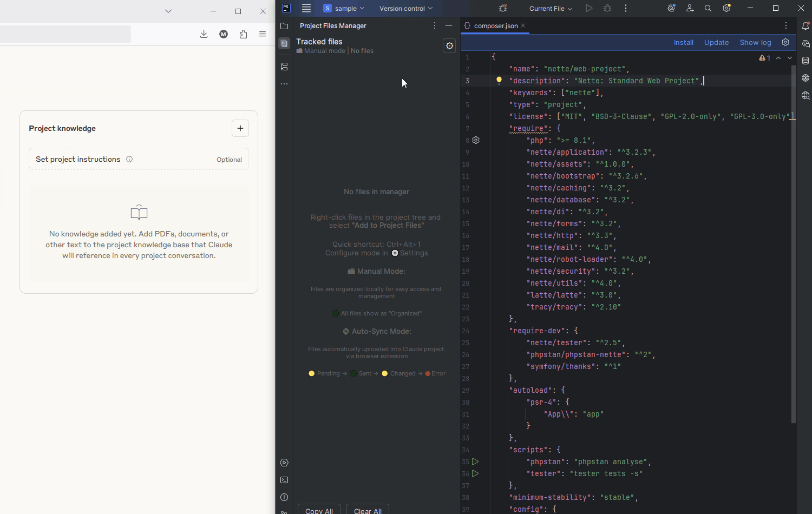Add project knowledge with plus button
Viewport: 812px width, 514px height.
click(x=240, y=128)
